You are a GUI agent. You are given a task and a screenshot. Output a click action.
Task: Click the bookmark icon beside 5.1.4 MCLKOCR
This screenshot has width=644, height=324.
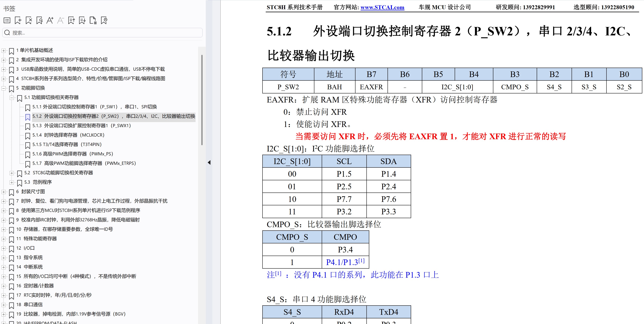pyautogui.click(x=28, y=136)
